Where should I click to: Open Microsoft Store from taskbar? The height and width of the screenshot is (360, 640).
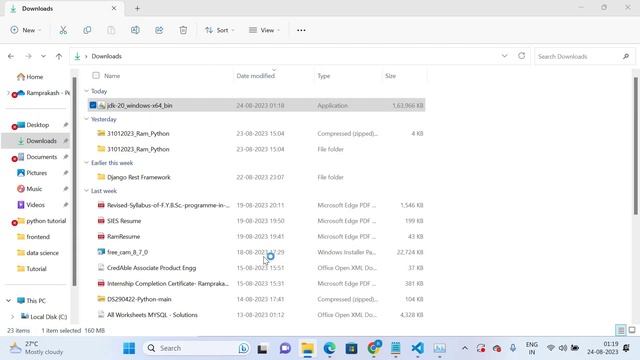click(351, 348)
